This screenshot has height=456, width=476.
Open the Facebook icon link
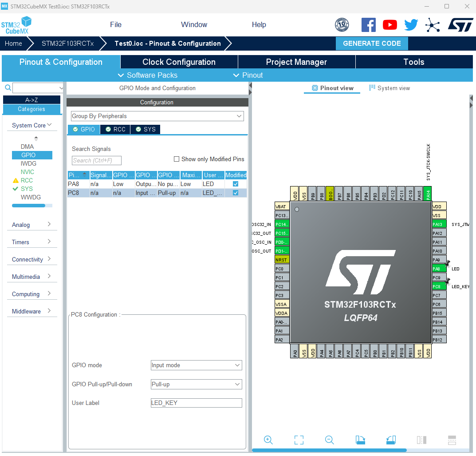pyautogui.click(x=369, y=25)
